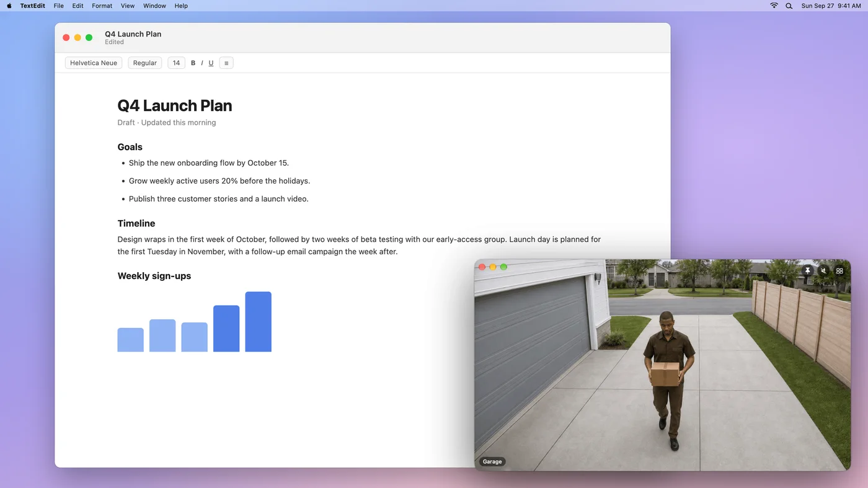
Task: Select the fourth bar in sign-ups chart
Action: point(226,329)
